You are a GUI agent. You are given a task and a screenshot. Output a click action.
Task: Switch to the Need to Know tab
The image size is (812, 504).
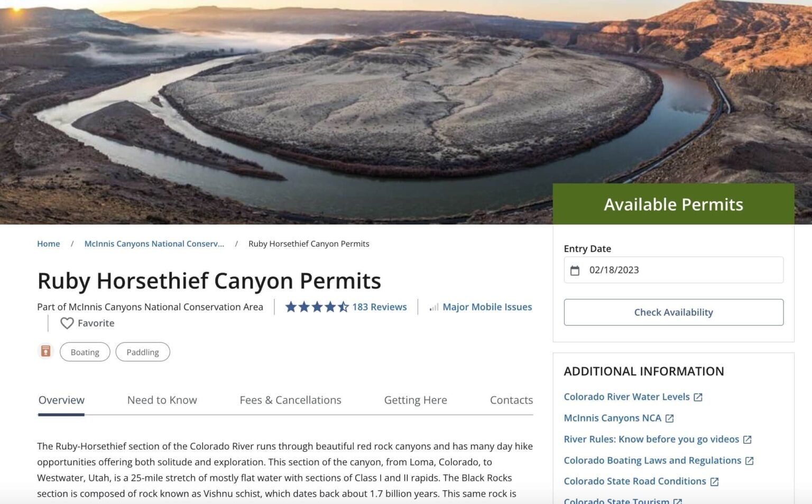(x=162, y=400)
